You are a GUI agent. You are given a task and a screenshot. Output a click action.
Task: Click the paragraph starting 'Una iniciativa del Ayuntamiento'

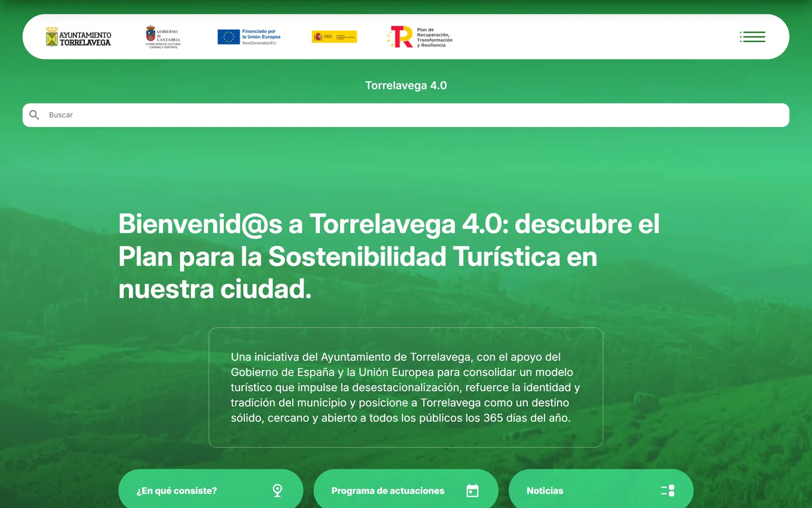[x=405, y=387]
